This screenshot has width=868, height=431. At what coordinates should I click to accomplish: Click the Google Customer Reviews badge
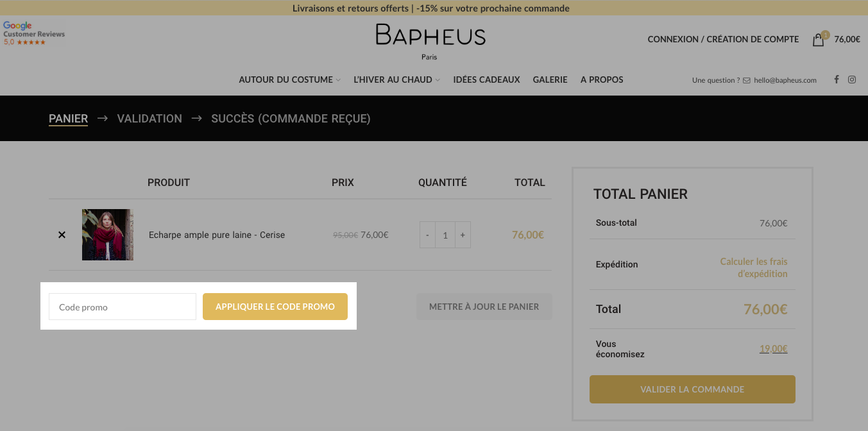[34, 33]
